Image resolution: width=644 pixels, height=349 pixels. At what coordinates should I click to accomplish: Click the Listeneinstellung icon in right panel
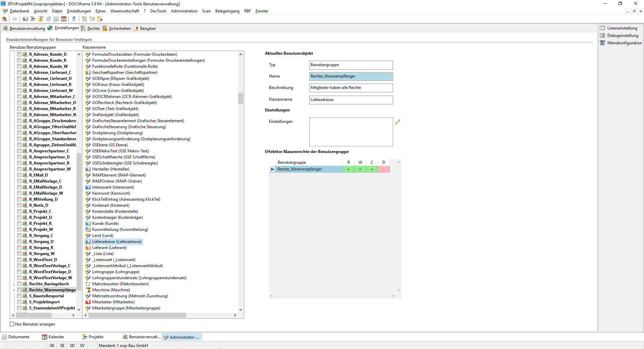pos(602,28)
